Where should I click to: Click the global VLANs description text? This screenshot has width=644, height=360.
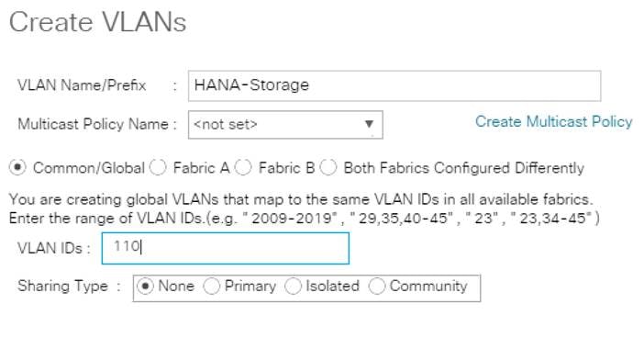(301, 199)
